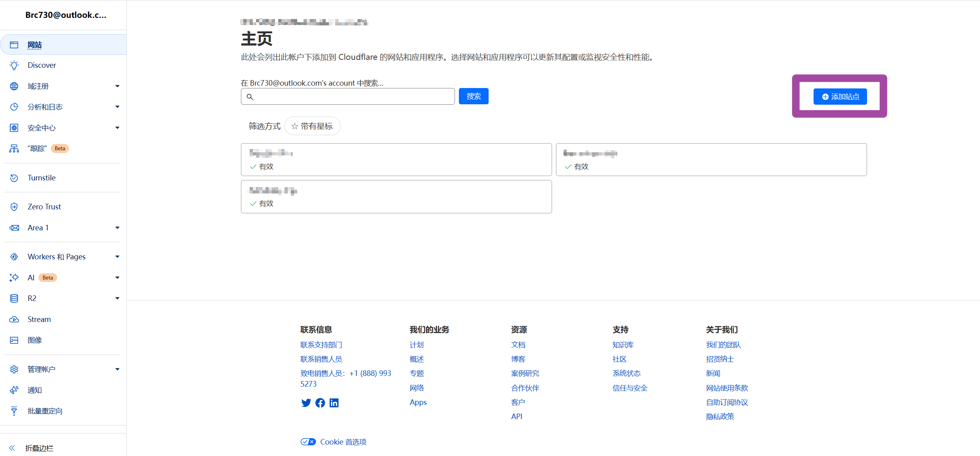Viewport: 980px width, 456px height.
Task: Click the star icon in 带有星标 filter
Action: [x=294, y=126]
